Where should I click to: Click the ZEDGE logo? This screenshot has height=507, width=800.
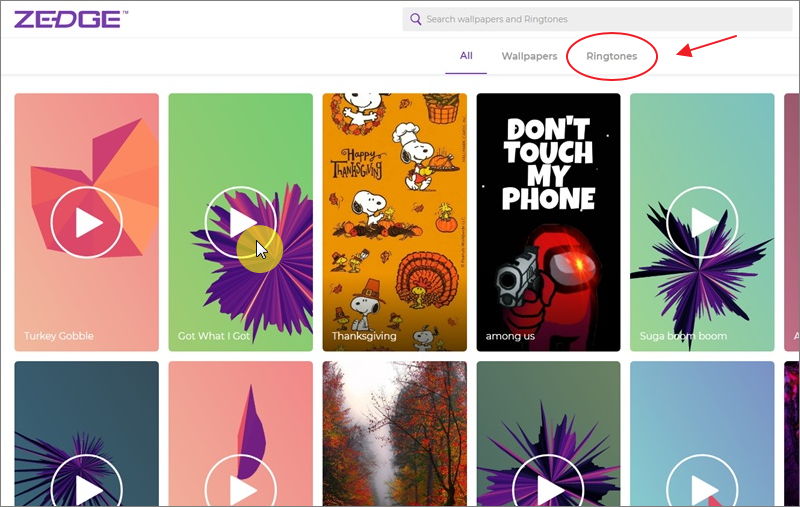point(70,19)
